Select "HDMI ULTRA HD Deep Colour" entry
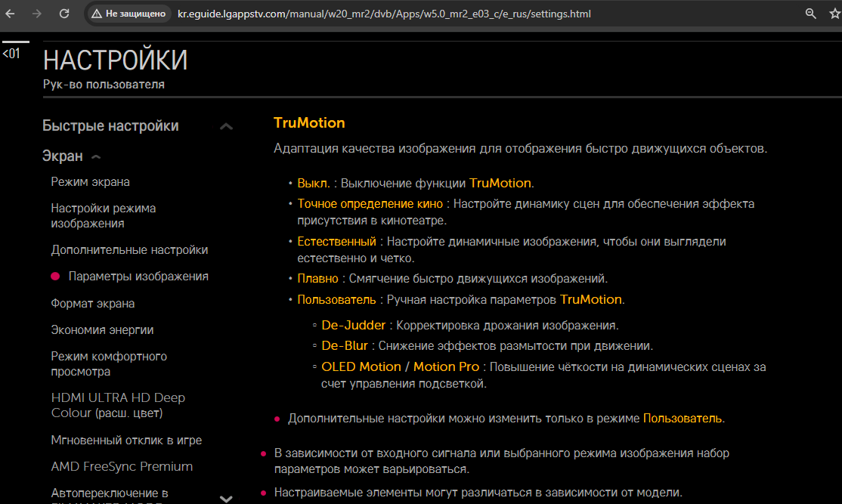 pos(118,405)
